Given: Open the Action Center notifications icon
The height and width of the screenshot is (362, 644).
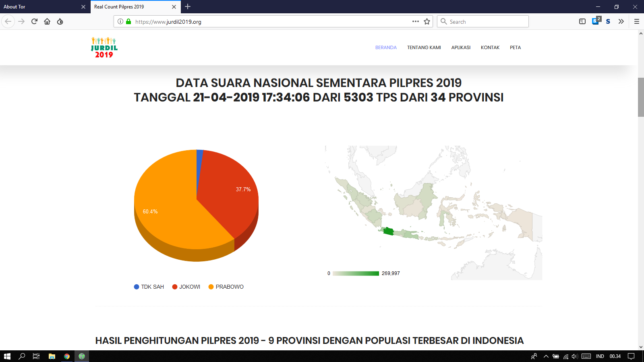Looking at the screenshot, I should pyautogui.click(x=631, y=356).
